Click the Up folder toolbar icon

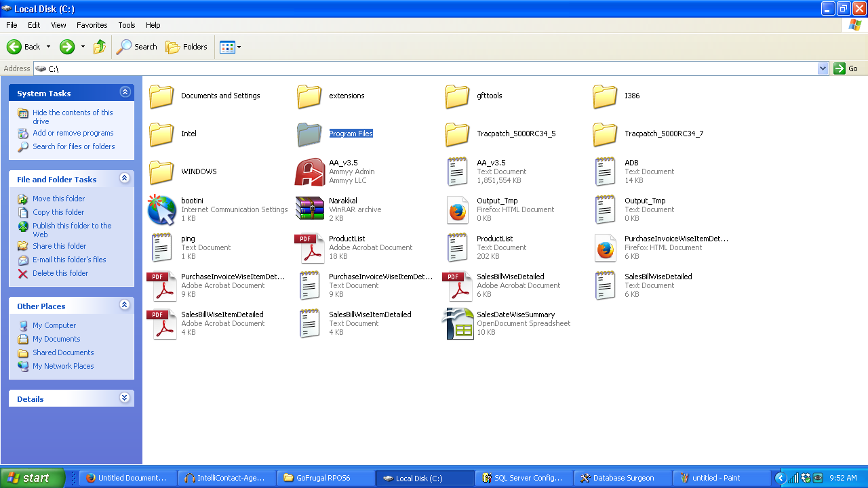pyautogui.click(x=100, y=47)
